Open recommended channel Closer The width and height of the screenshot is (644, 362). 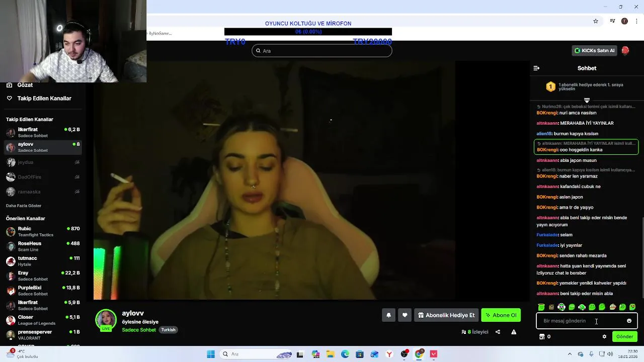click(x=43, y=320)
